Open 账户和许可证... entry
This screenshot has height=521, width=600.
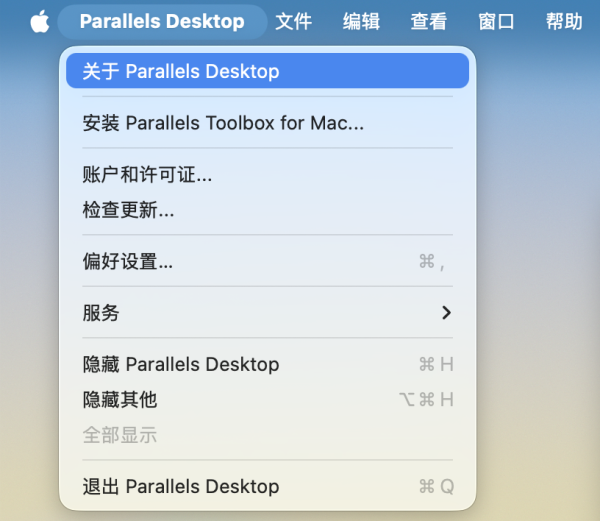pos(147,175)
